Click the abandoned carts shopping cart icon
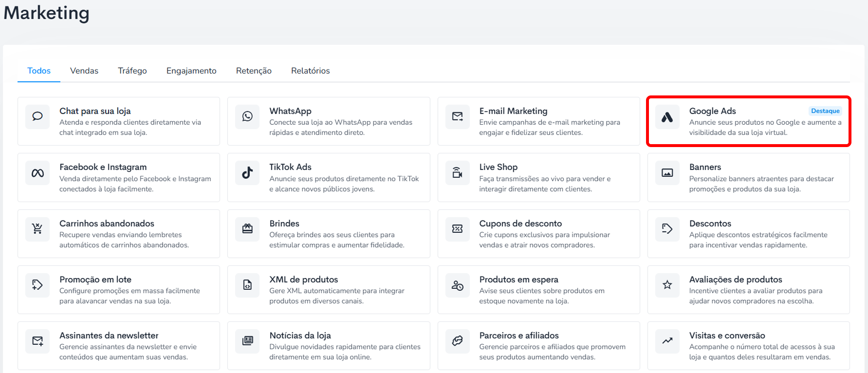Viewport: 868px width, 373px height. (x=37, y=229)
